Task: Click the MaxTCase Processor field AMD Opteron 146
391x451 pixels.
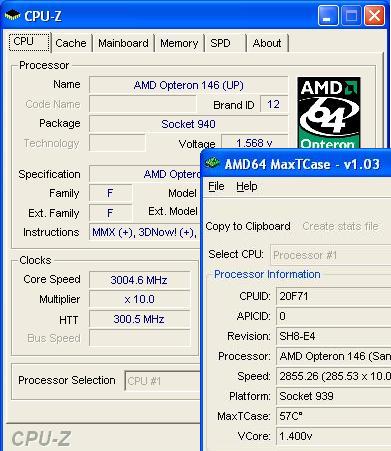Action: pyautogui.click(x=333, y=356)
